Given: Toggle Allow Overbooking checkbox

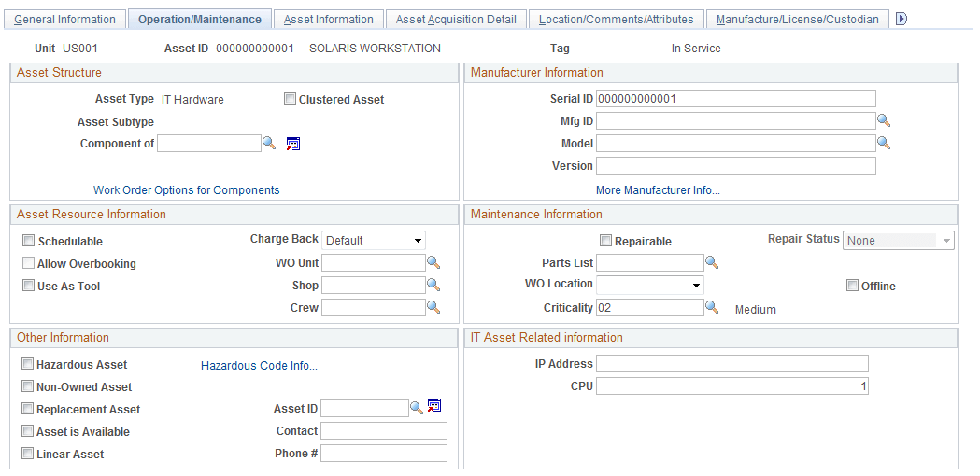Looking at the screenshot, I should pyautogui.click(x=28, y=263).
